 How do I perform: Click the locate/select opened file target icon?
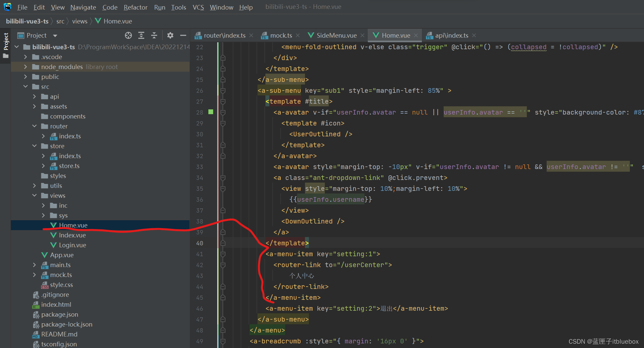tap(128, 35)
